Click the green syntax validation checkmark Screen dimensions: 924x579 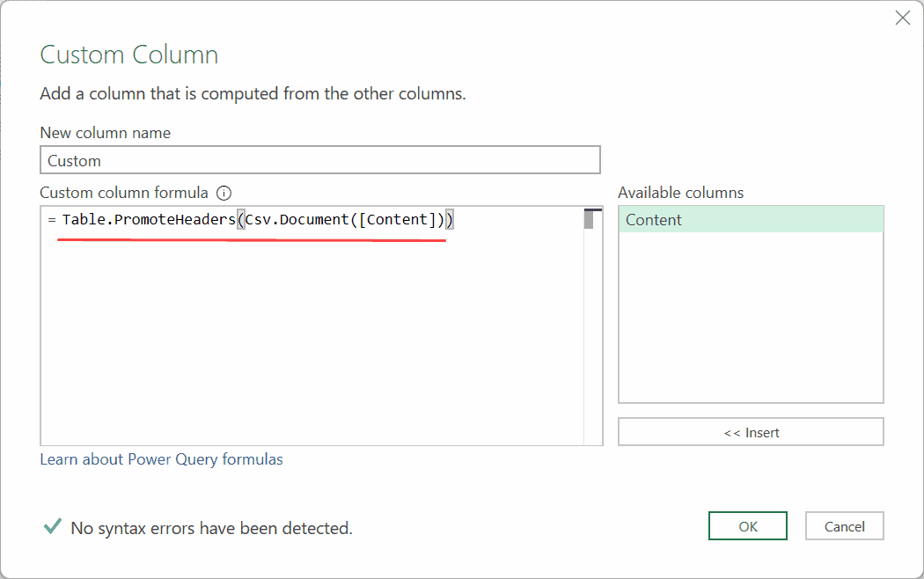pyautogui.click(x=51, y=526)
